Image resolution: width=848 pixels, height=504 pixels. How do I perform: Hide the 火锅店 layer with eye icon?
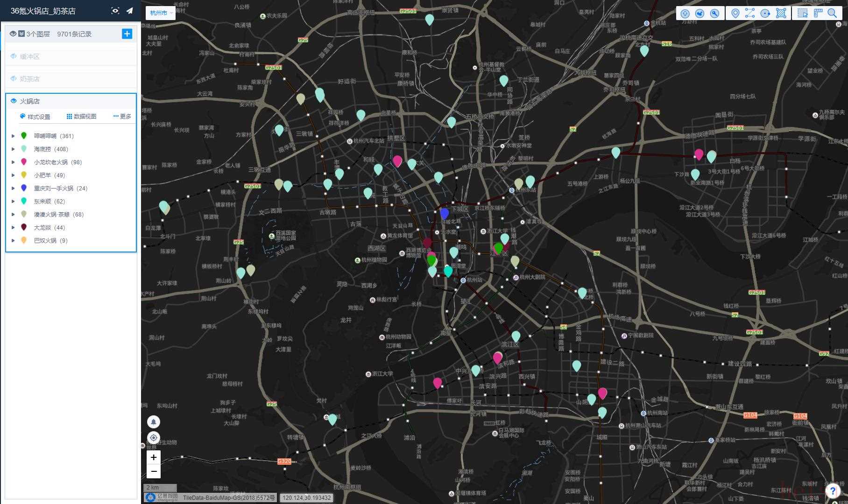(14, 101)
